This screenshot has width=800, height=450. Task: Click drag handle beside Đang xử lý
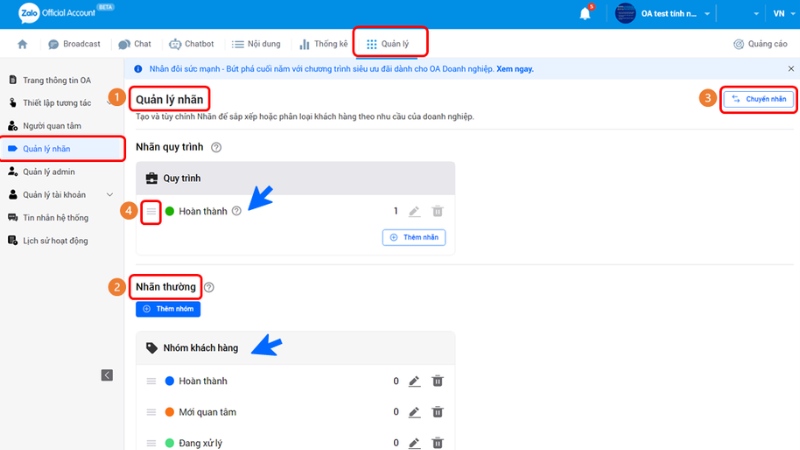[152, 442]
